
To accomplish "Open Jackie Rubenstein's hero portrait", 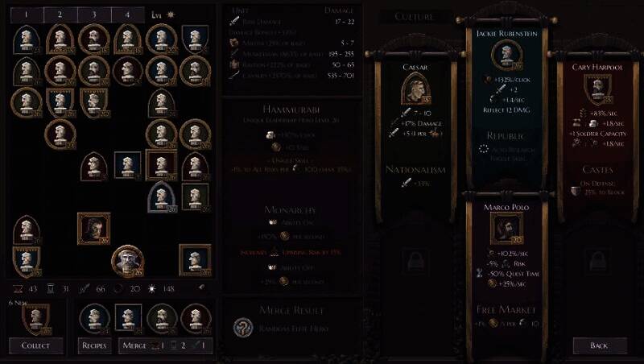I will coord(506,55).
